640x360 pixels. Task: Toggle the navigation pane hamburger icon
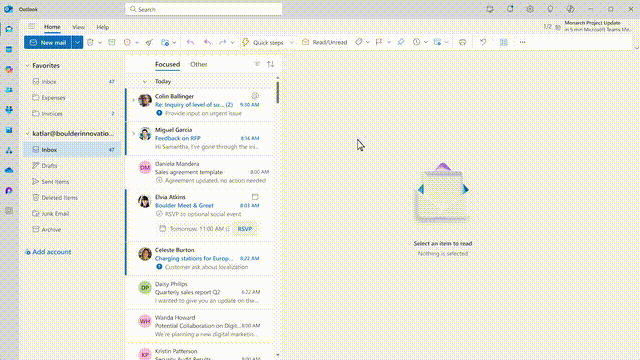[x=31, y=27]
